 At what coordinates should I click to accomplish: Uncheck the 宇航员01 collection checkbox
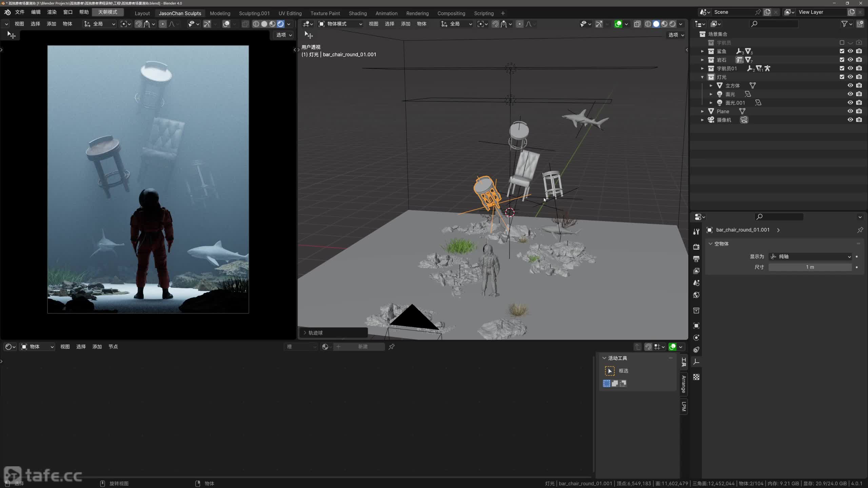(842, 68)
